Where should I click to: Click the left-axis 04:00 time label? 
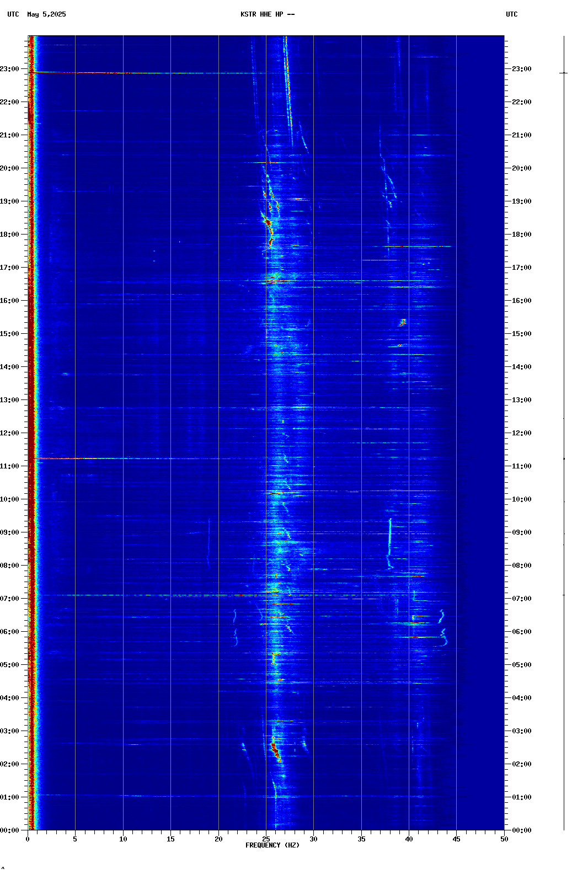coord(9,698)
